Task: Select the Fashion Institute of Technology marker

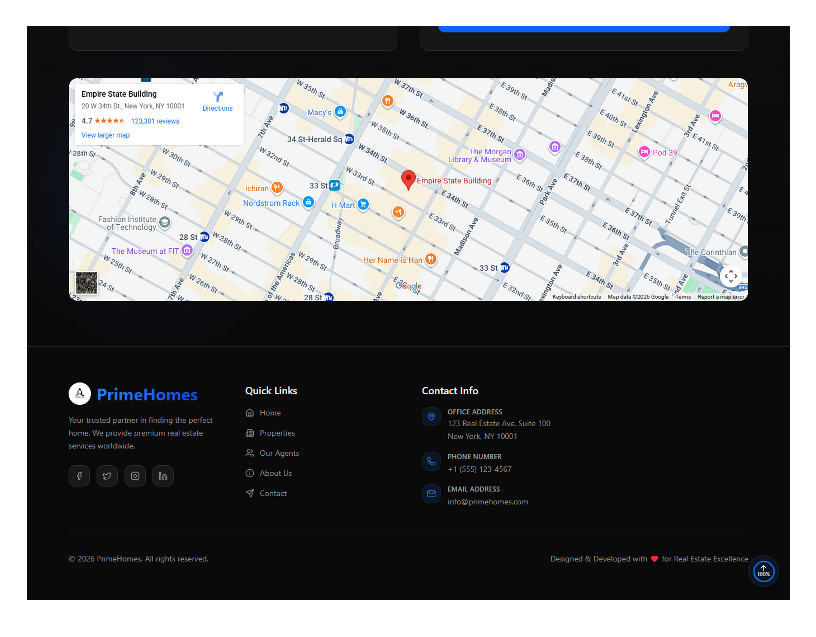Action: pos(164,223)
